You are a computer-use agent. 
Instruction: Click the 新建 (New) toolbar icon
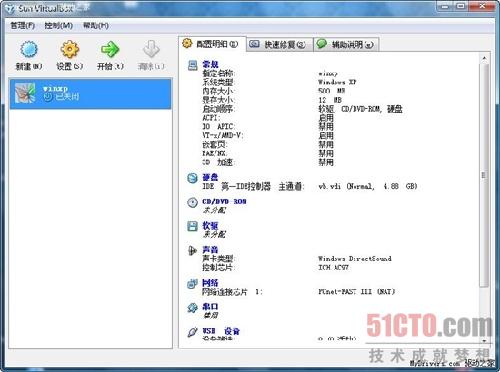pyautogui.click(x=29, y=49)
